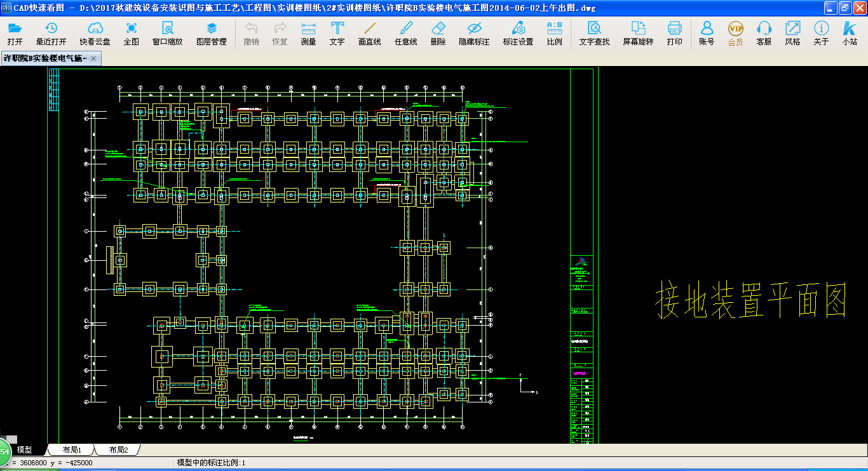Select the 测量 measure tool
This screenshot has height=471, width=868.
click(308, 33)
